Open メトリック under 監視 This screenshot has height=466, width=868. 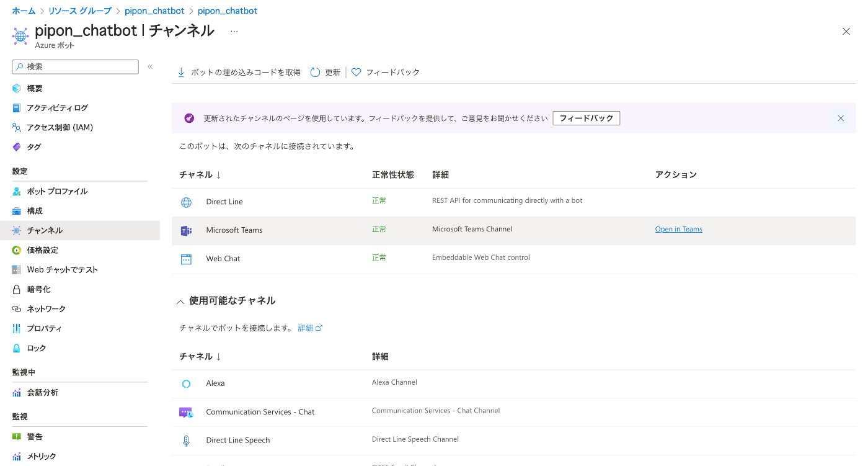42,456
